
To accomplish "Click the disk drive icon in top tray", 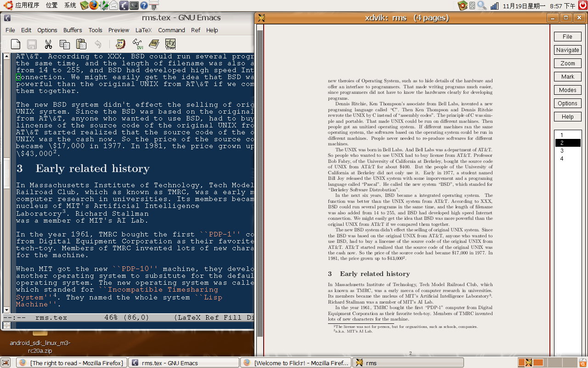I will (x=472, y=6).
